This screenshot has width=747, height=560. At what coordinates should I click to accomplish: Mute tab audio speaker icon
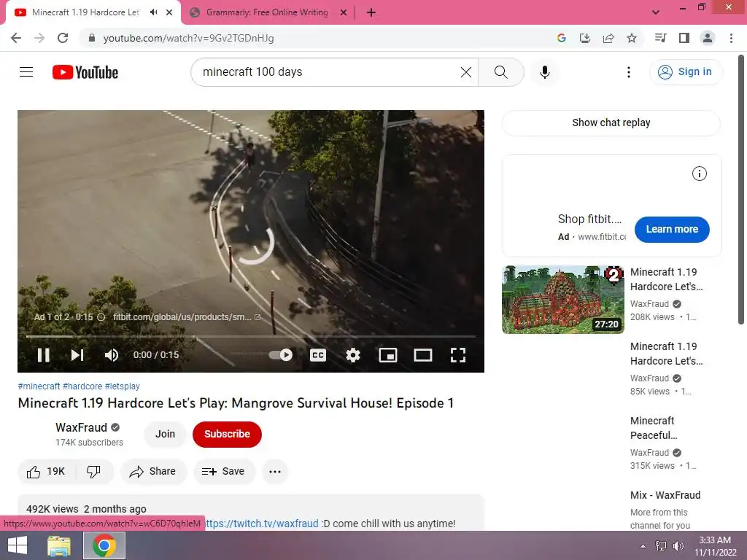point(153,12)
